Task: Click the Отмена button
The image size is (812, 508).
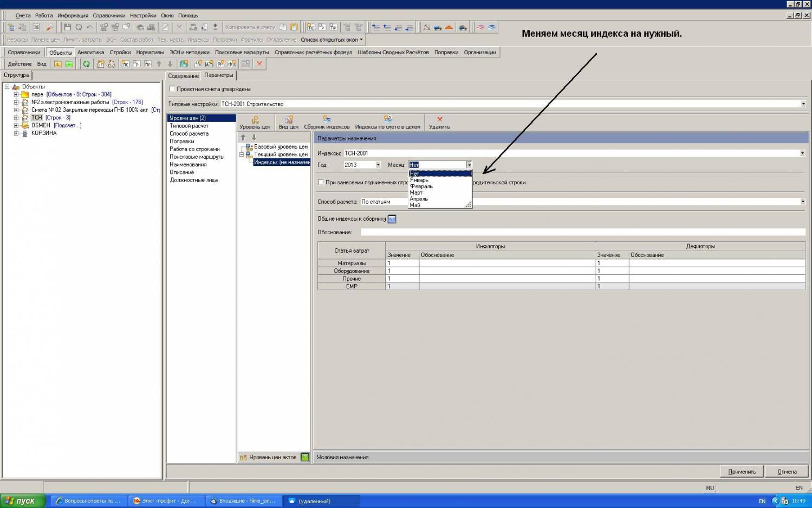Action: click(787, 472)
